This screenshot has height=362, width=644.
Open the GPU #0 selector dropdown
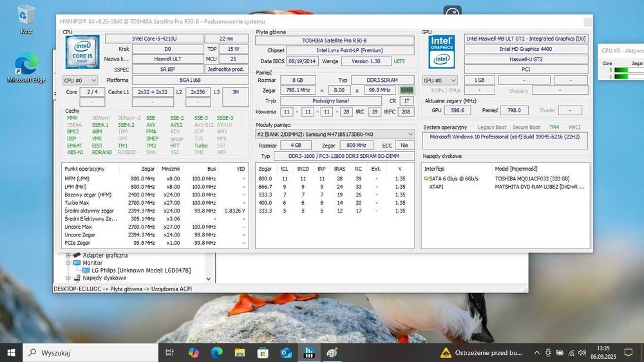click(x=440, y=81)
